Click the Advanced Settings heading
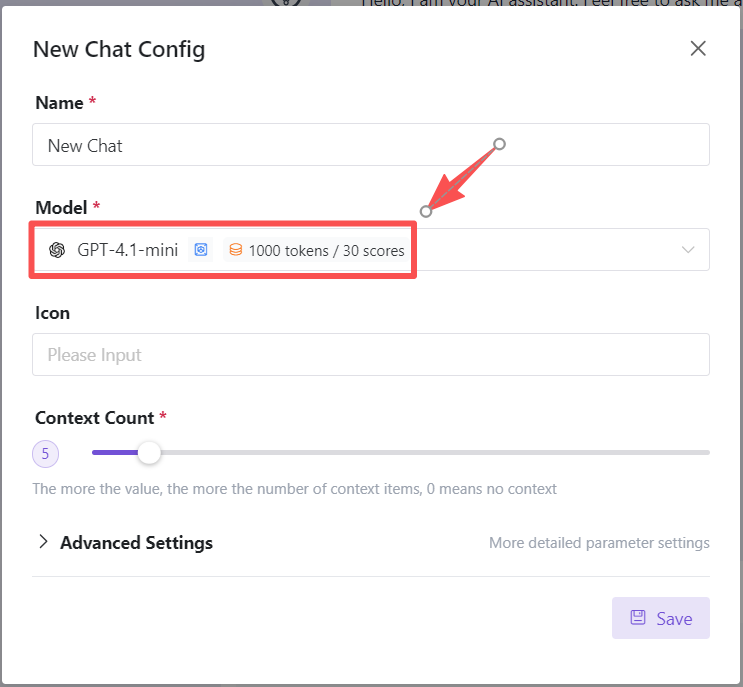Image resolution: width=743 pixels, height=687 pixels. (136, 543)
